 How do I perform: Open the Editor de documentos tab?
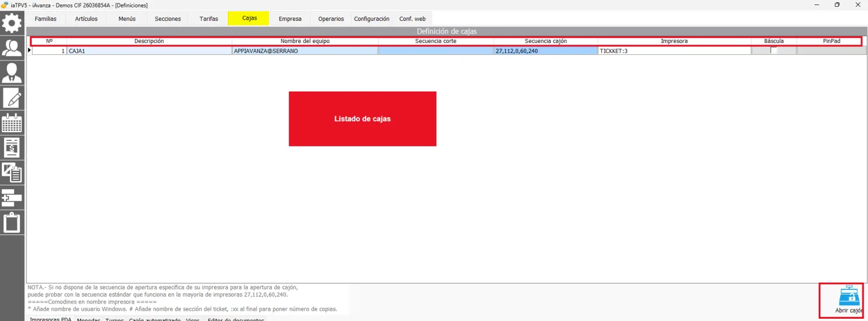(x=236, y=319)
